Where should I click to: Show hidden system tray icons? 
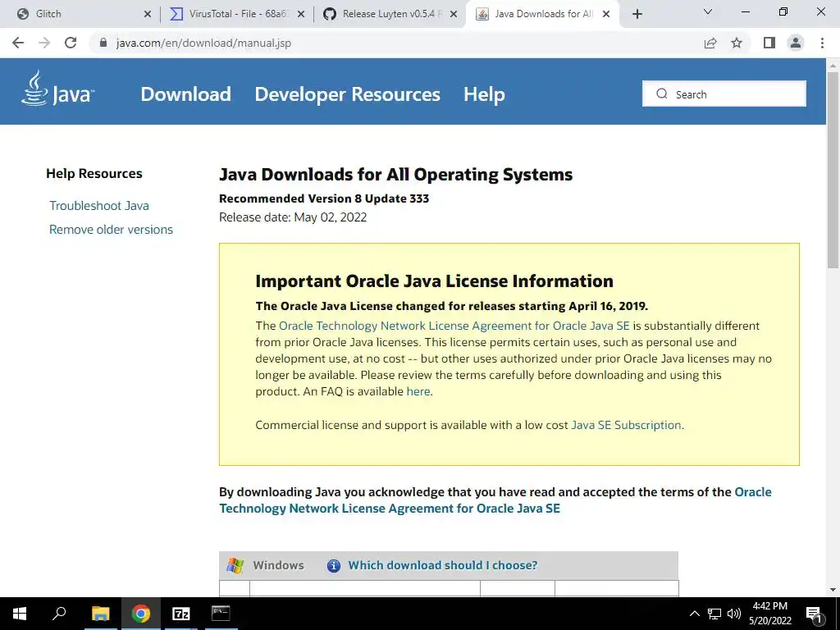coord(694,614)
